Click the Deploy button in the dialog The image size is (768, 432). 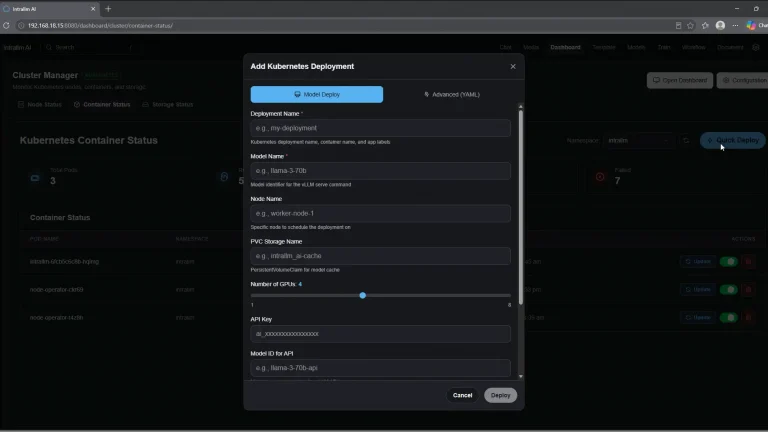coord(500,395)
